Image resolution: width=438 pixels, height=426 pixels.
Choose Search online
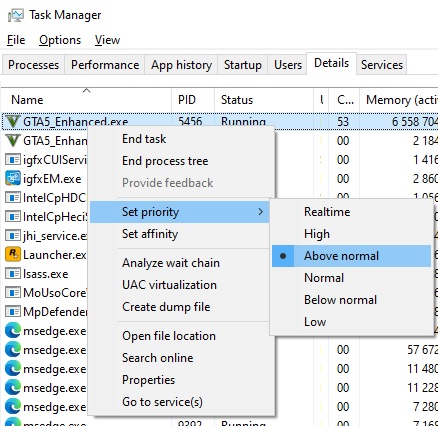(x=182, y=358)
